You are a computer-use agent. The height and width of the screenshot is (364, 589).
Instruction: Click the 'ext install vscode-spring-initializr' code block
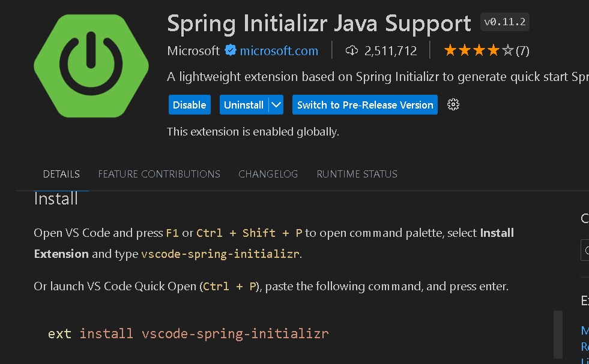click(188, 333)
